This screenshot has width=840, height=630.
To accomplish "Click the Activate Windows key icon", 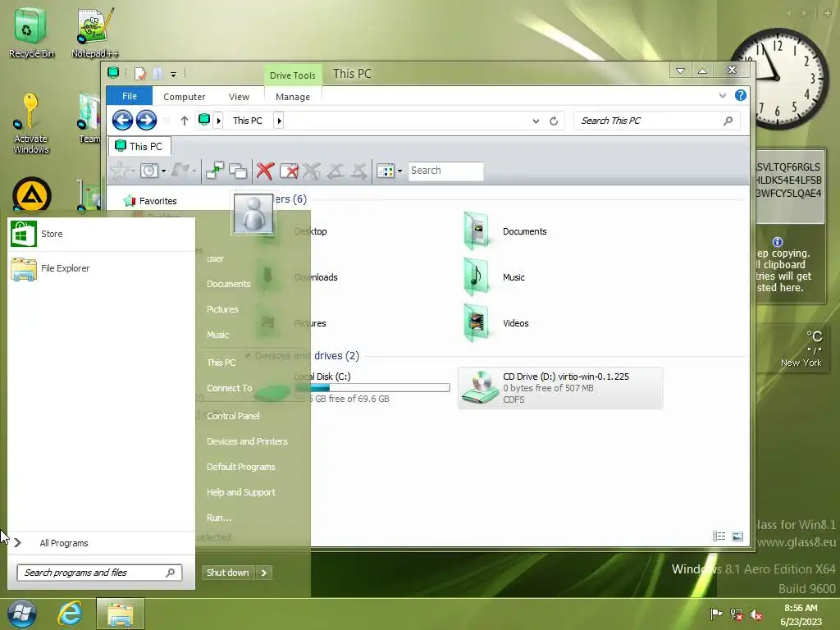I will tap(30, 124).
